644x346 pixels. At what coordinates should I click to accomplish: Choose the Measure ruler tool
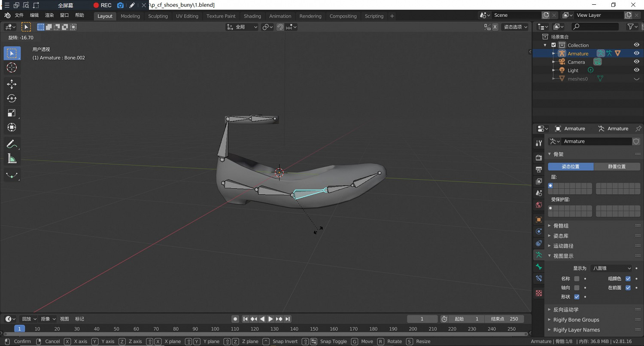coord(12,159)
